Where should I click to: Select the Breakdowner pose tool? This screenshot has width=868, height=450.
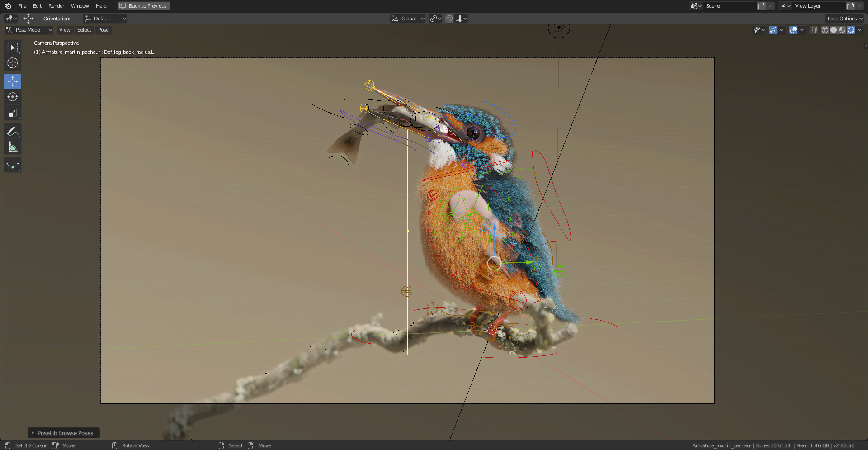[13, 165]
